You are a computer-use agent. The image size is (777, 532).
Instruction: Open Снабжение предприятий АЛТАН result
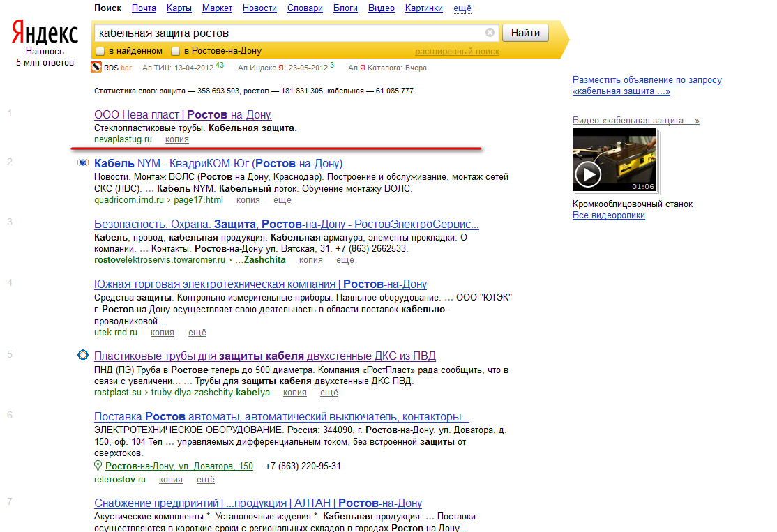point(257,503)
